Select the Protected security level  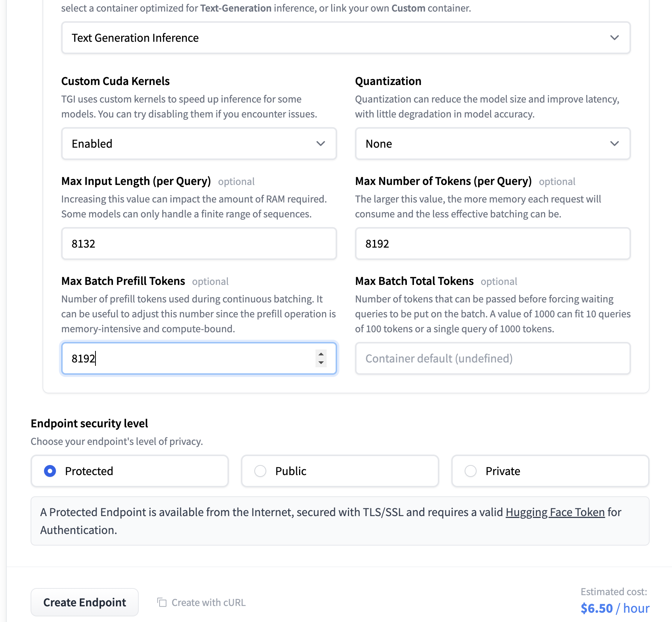pos(50,471)
